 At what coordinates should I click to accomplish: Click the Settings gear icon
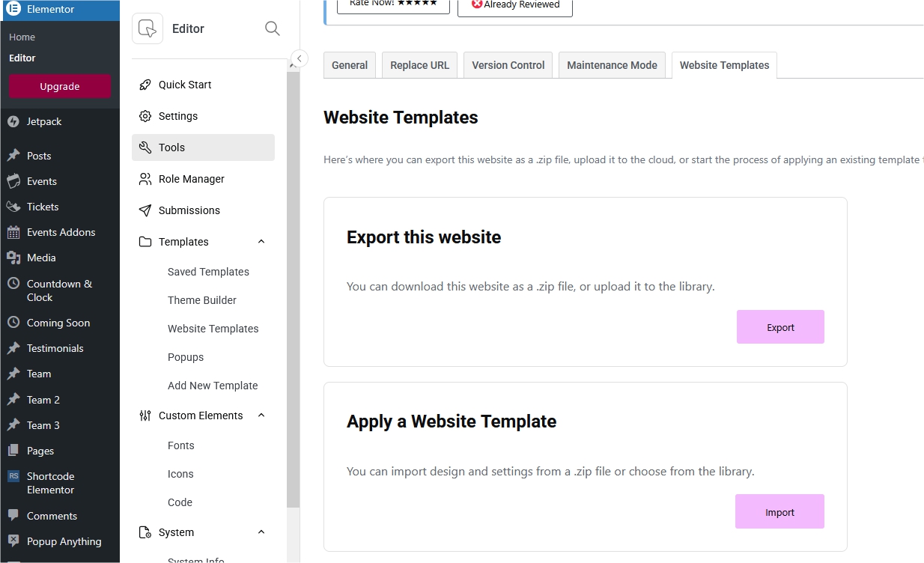(x=145, y=116)
